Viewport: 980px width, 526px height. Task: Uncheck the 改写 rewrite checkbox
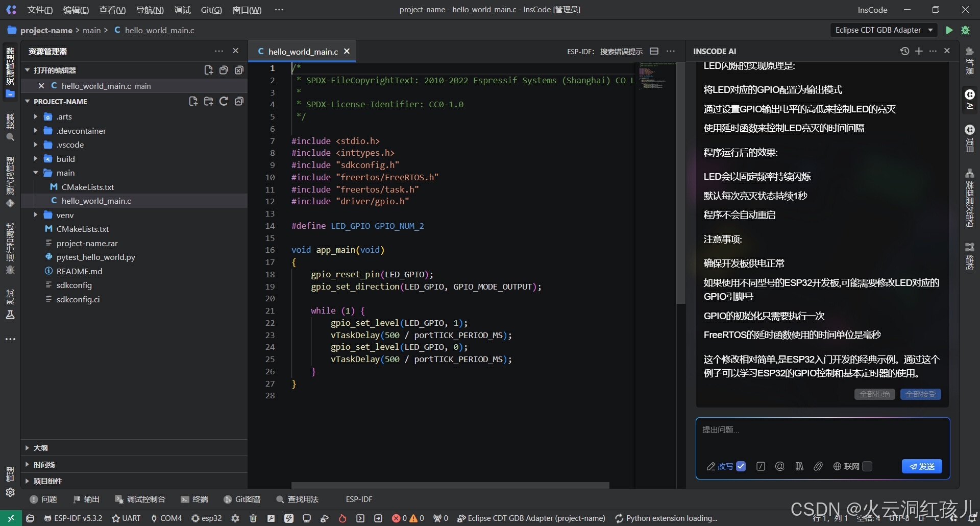coord(741,466)
